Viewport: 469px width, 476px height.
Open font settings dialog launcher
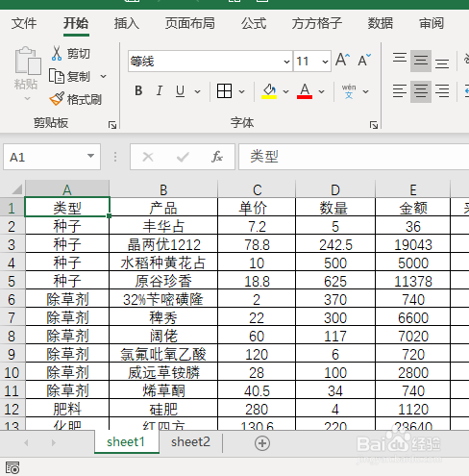click(374, 125)
